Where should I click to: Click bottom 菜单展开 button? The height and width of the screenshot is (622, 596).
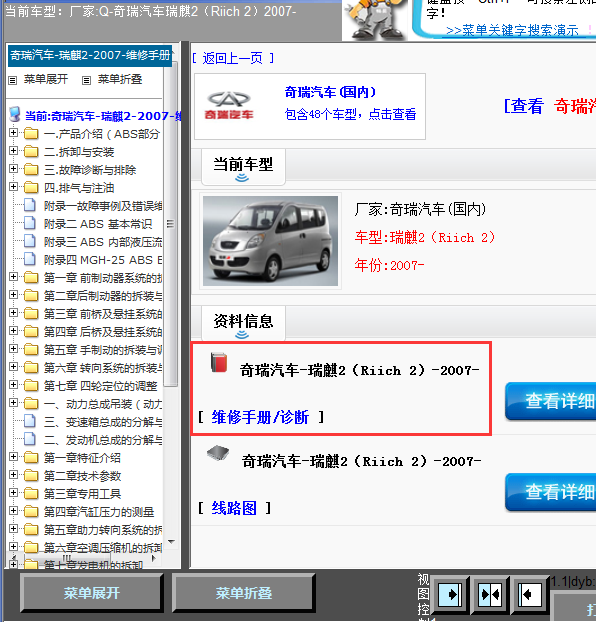point(92,593)
